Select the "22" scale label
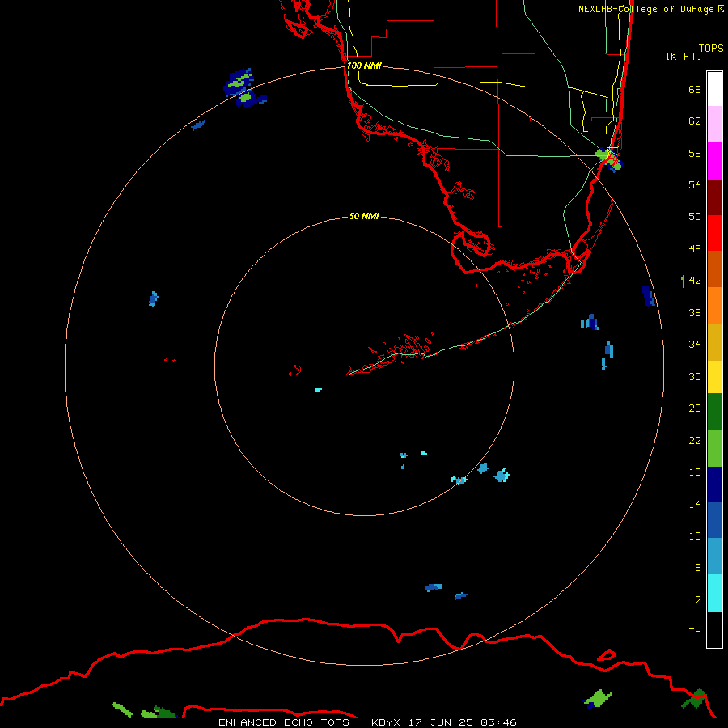The height and width of the screenshot is (728, 728). (x=695, y=440)
